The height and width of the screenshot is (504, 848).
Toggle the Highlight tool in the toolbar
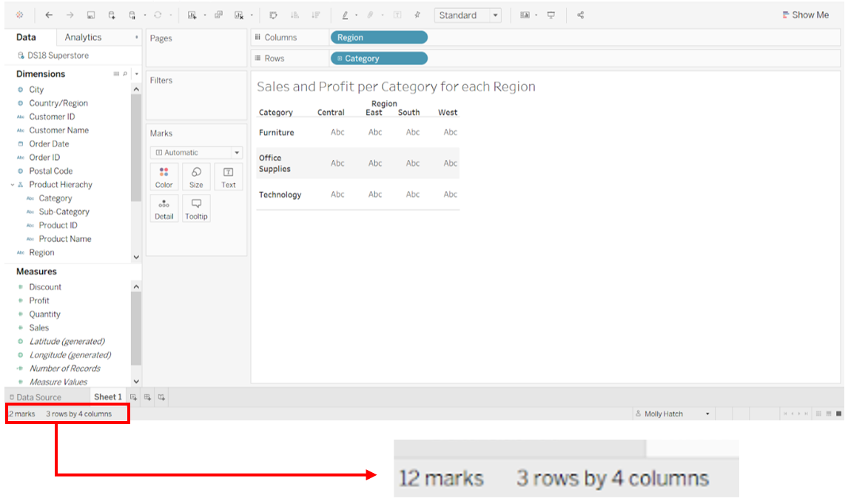(x=346, y=15)
